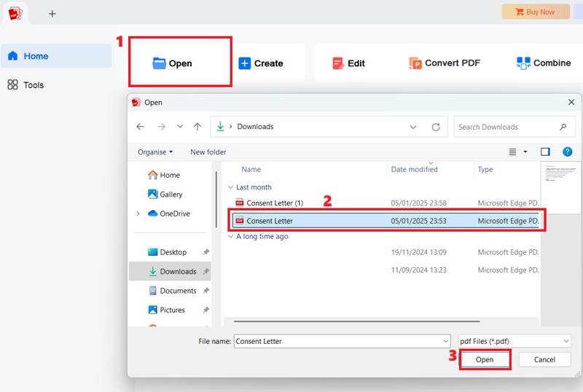Expand the view options dropdown arrow

tap(525, 152)
